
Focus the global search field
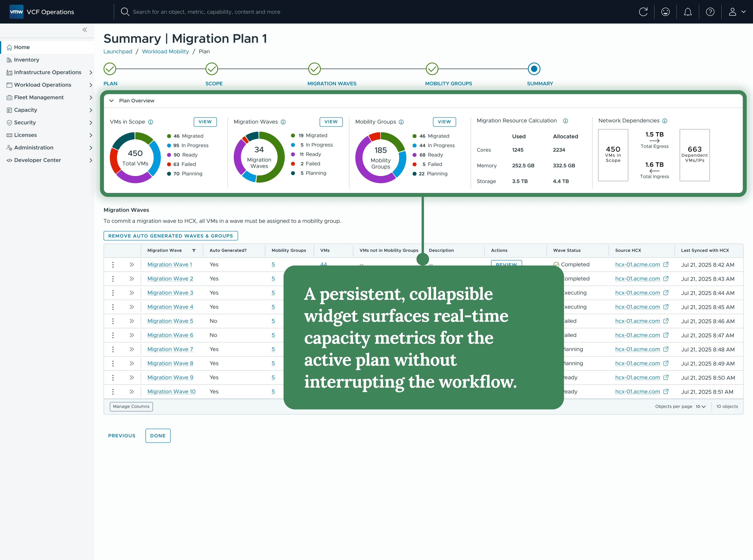[x=206, y=12]
